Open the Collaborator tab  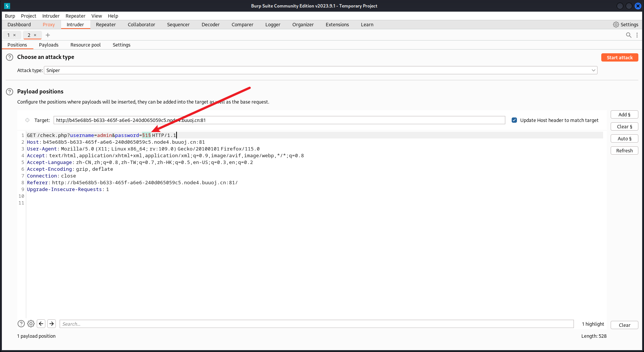(x=141, y=24)
